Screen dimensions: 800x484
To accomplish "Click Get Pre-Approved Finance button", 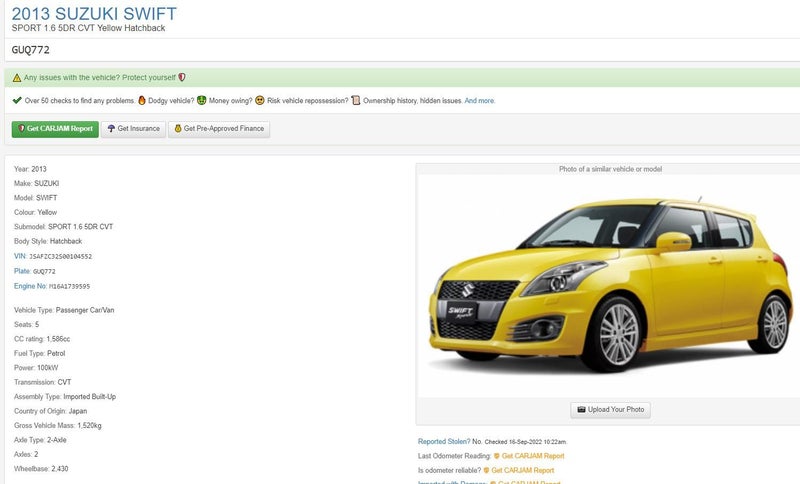I will coord(219,129).
